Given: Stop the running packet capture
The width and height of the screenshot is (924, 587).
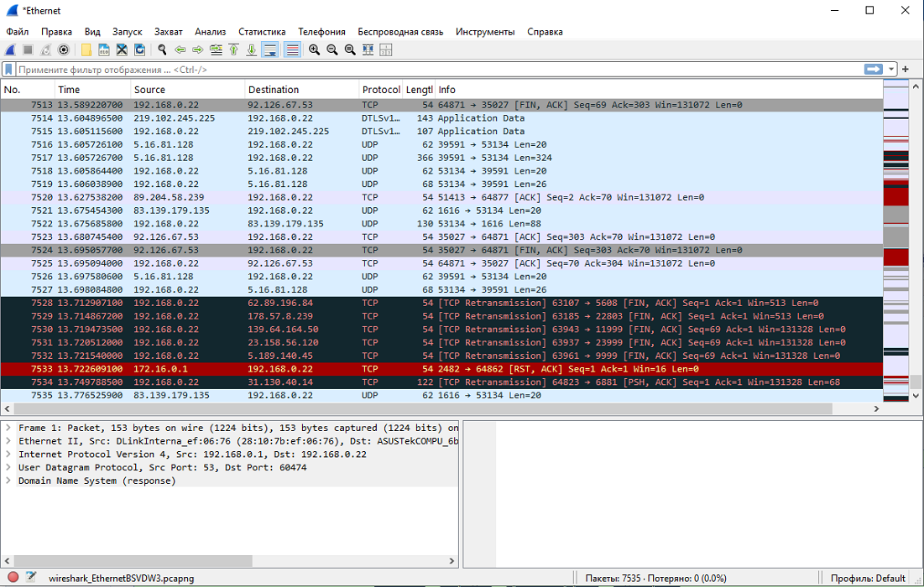Looking at the screenshot, I should coord(28,50).
